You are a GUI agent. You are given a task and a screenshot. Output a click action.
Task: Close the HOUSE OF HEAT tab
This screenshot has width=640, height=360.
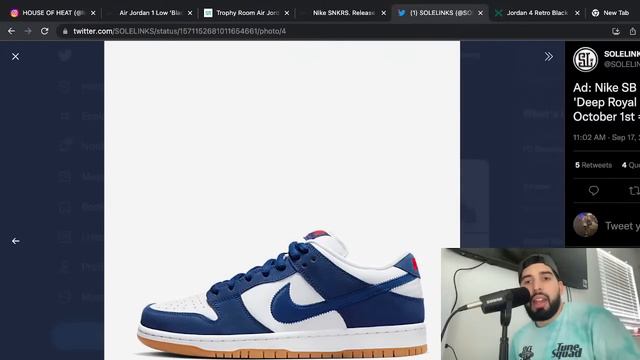(x=93, y=13)
